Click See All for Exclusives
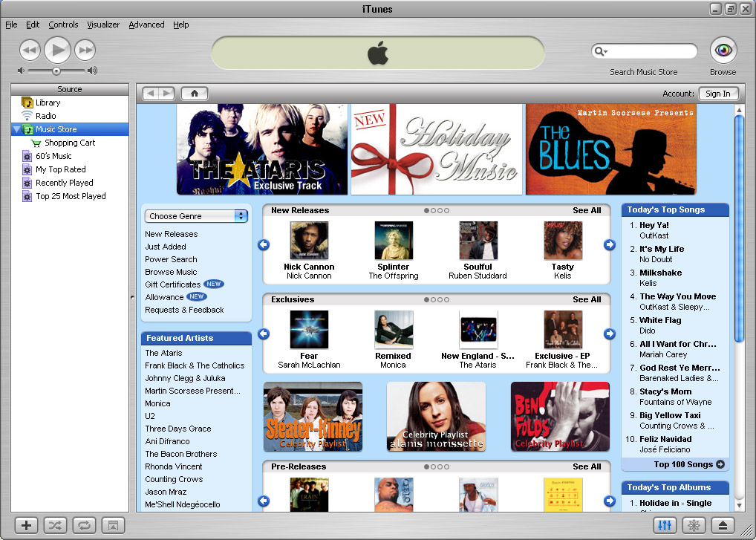The width and height of the screenshot is (756, 540). (587, 299)
